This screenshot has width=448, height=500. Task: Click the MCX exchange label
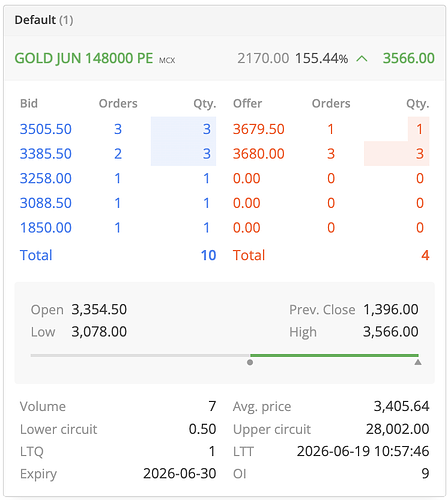tap(167, 60)
